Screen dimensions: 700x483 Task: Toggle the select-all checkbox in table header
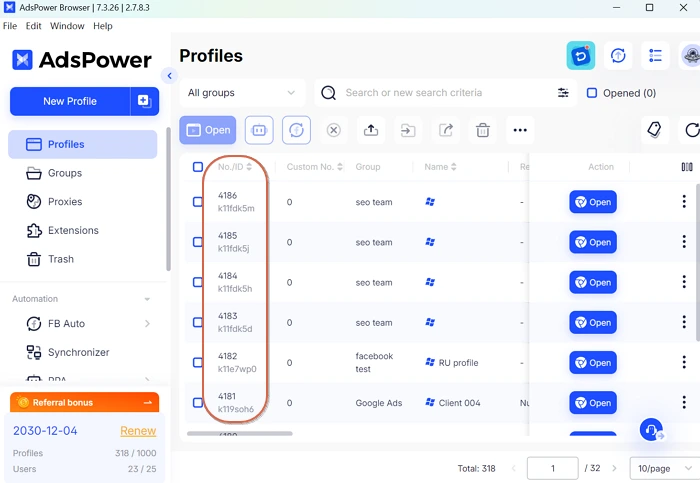(198, 167)
